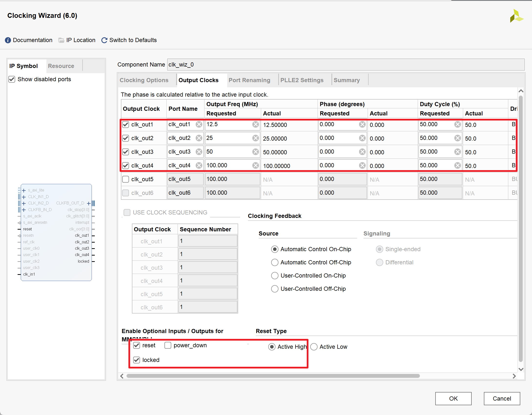
Task: Select Active High reset type
Action: (272, 347)
